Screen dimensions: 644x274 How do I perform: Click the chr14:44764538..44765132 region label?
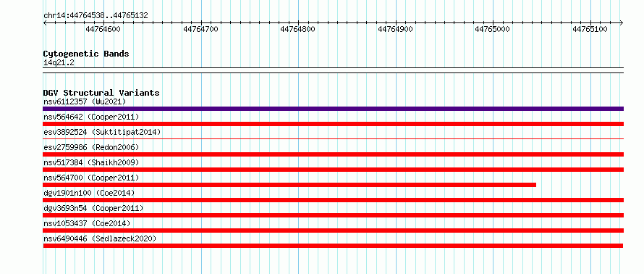point(96,16)
